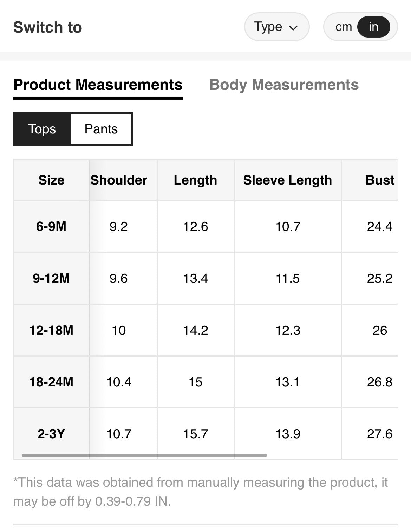
Task: Expand the Type selector chevron
Action: point(294,27)
